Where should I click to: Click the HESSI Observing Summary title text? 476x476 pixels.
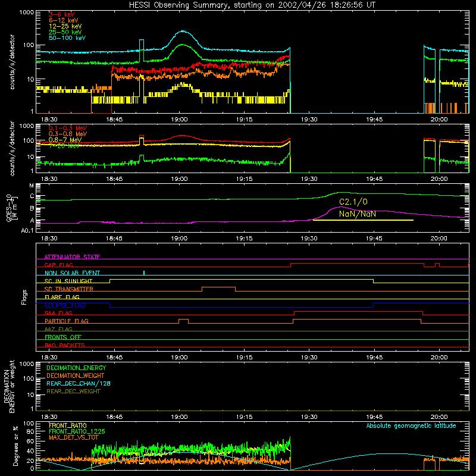(252, 5)
